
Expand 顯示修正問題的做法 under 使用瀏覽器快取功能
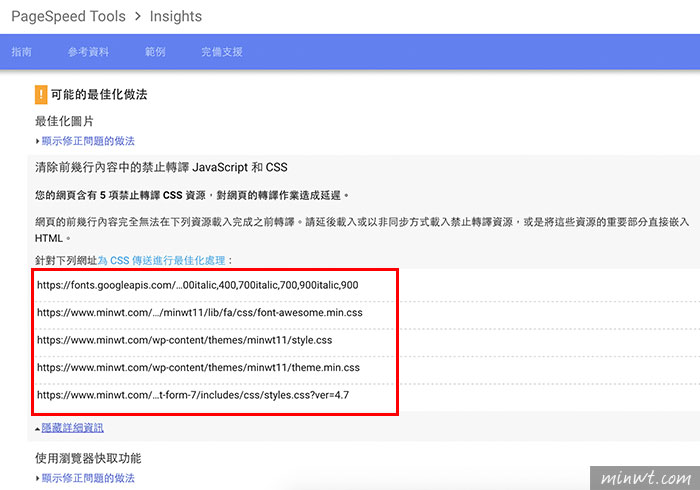[88, 478]
